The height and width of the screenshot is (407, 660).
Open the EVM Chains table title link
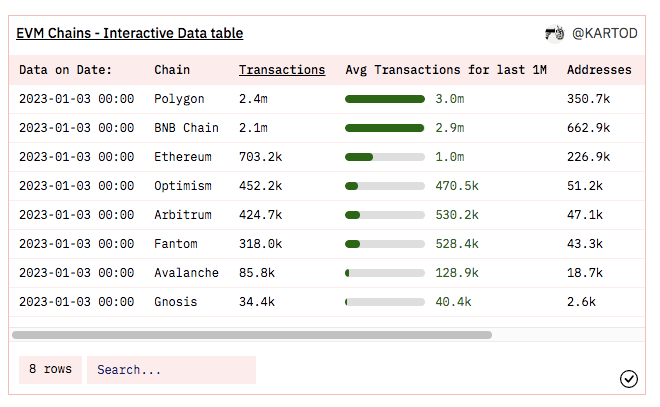(129, 34)
